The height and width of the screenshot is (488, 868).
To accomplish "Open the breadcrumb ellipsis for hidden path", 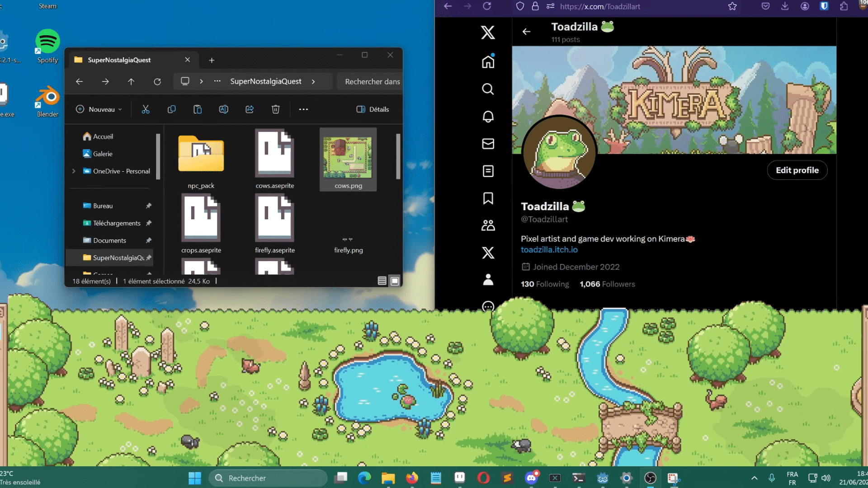I will pos(217,81).
